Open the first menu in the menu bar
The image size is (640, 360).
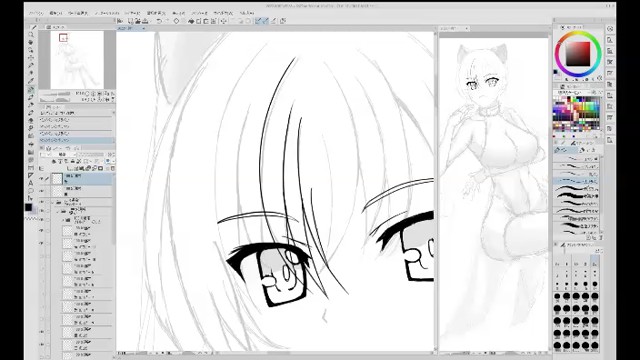pos(37,13)
